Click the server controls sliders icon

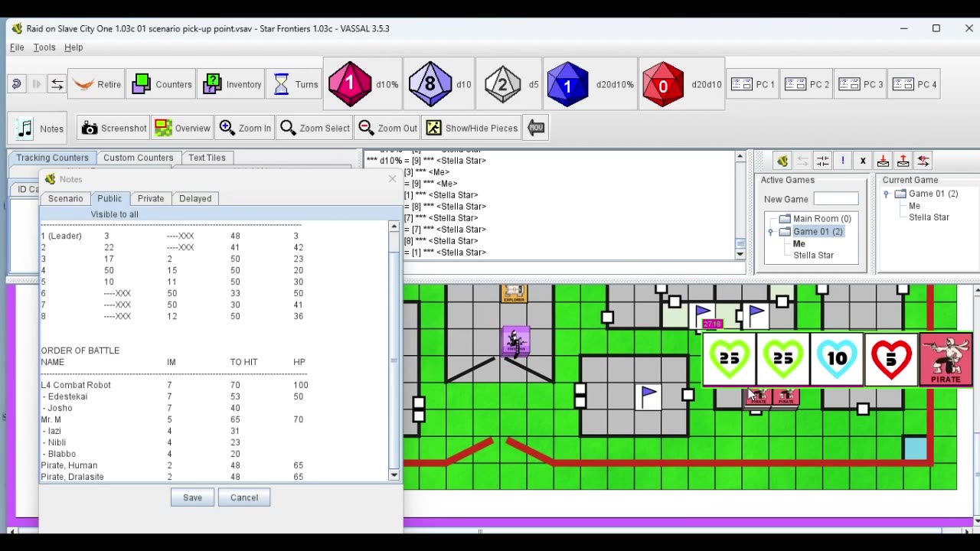click(x=822, y=161)
